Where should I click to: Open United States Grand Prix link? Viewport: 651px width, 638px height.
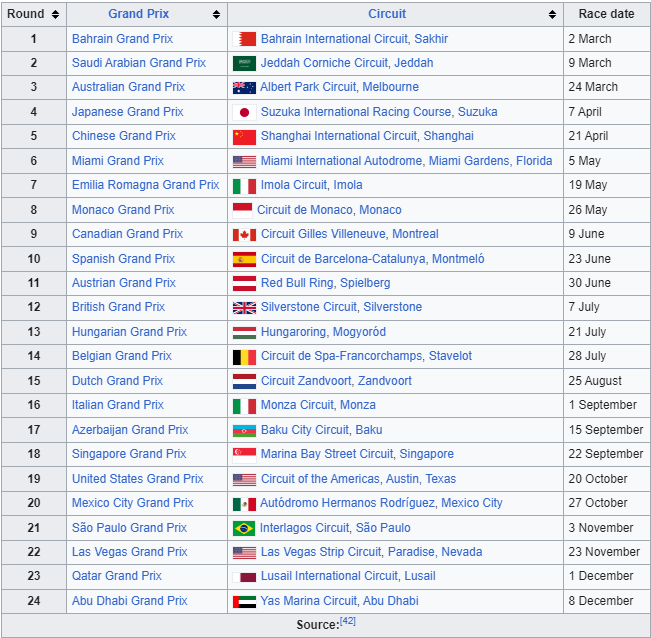[137, 479]
